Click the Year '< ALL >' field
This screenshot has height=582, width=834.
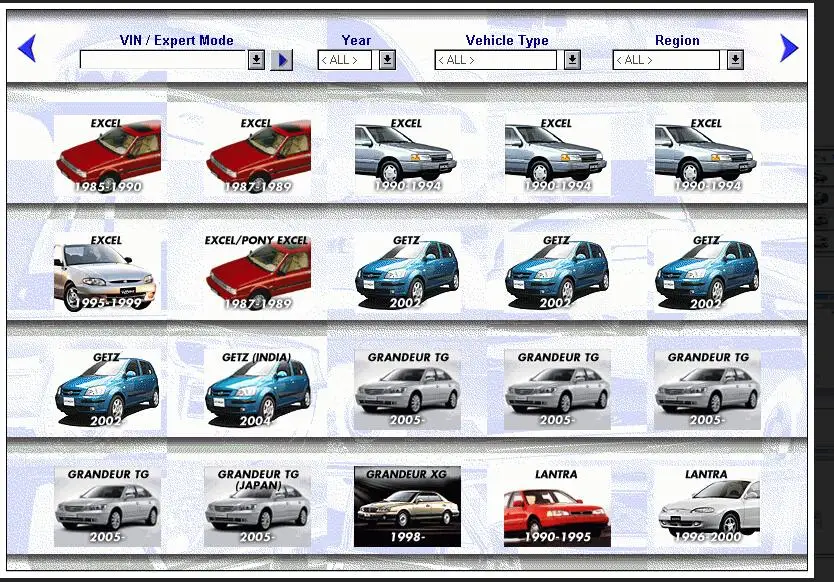[345, 60]
